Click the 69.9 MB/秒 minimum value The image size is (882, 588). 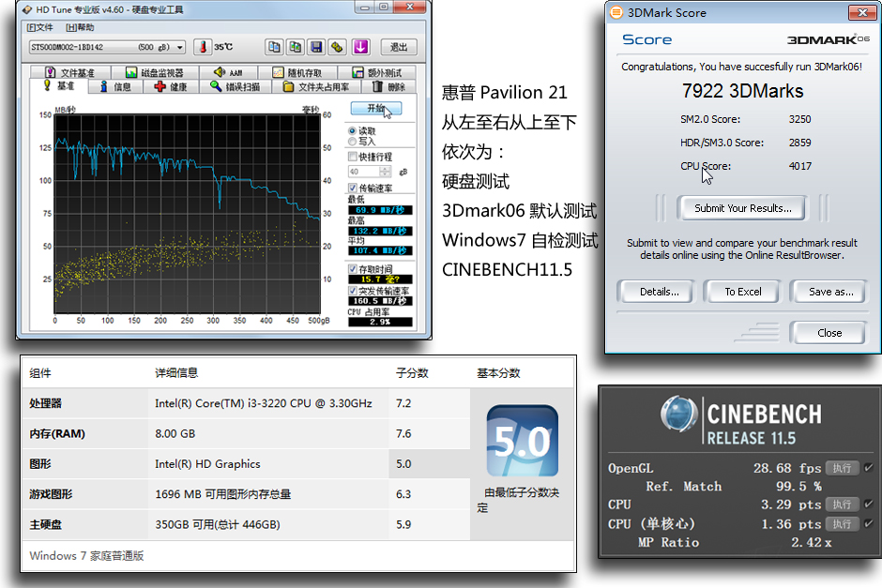380,210
